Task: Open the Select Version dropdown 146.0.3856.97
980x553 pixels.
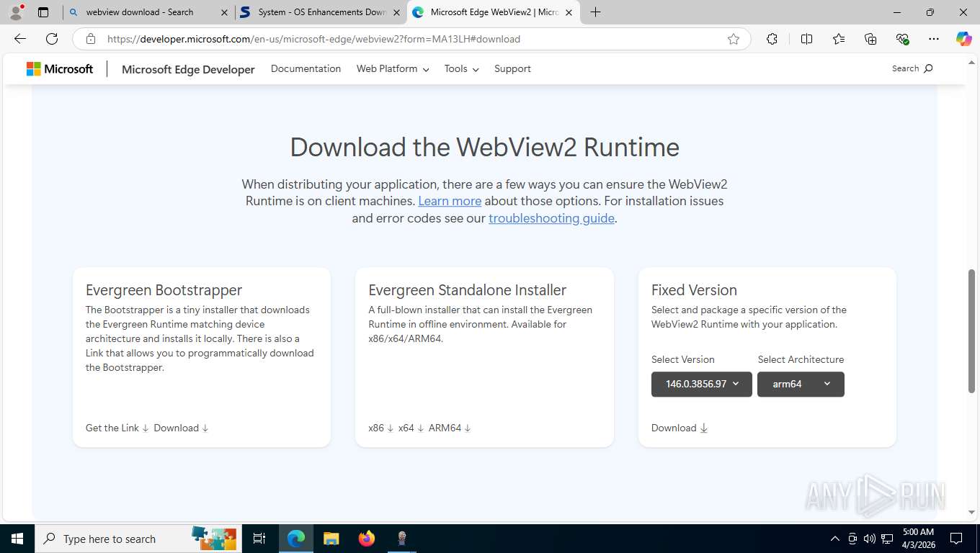Action: tap(702, 384)
